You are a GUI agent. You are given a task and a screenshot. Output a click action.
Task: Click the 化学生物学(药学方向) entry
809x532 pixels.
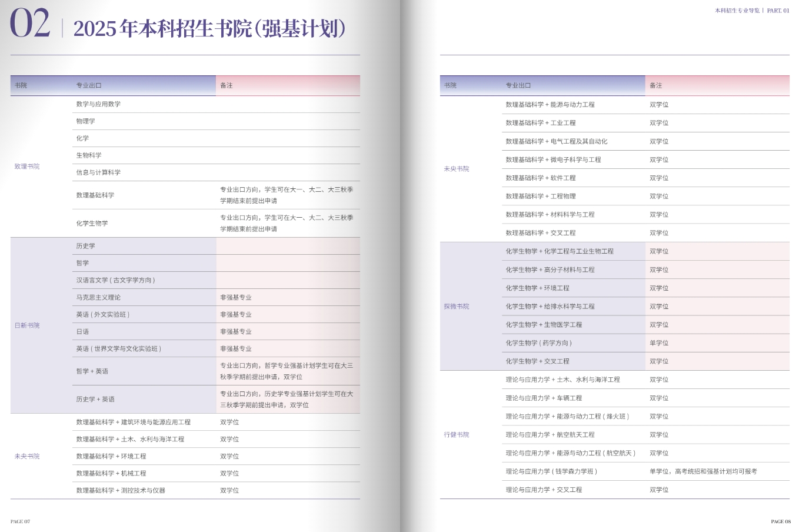540,343
